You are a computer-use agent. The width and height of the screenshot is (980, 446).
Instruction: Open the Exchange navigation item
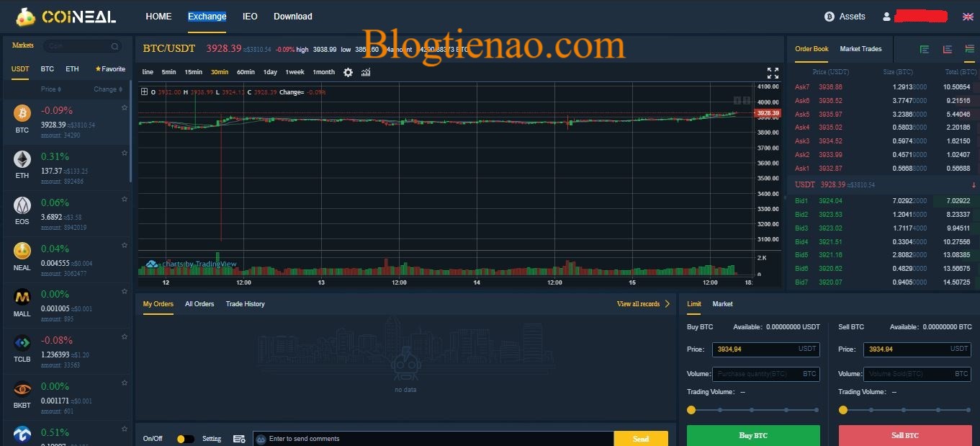pos(207,17)
